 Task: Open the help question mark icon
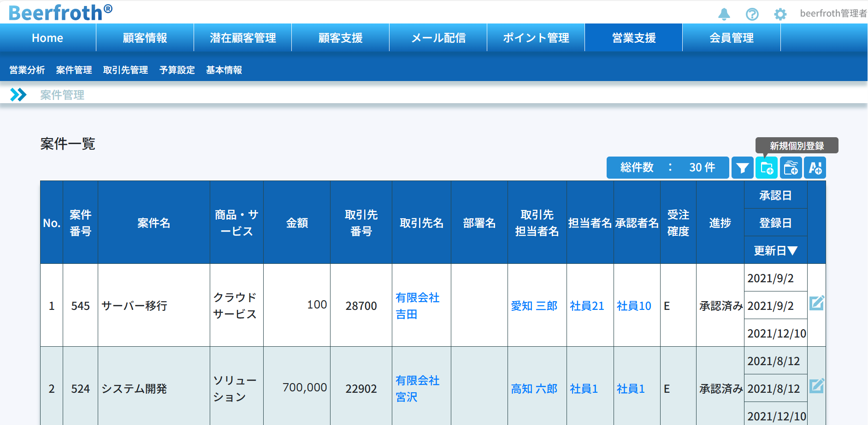[x=752, y=14]
